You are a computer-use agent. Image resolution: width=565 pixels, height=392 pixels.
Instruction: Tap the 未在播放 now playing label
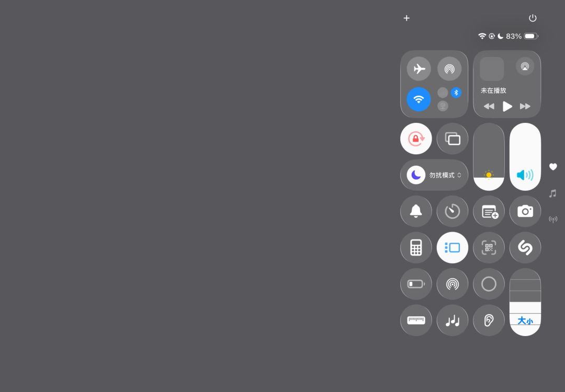point(493,90)
